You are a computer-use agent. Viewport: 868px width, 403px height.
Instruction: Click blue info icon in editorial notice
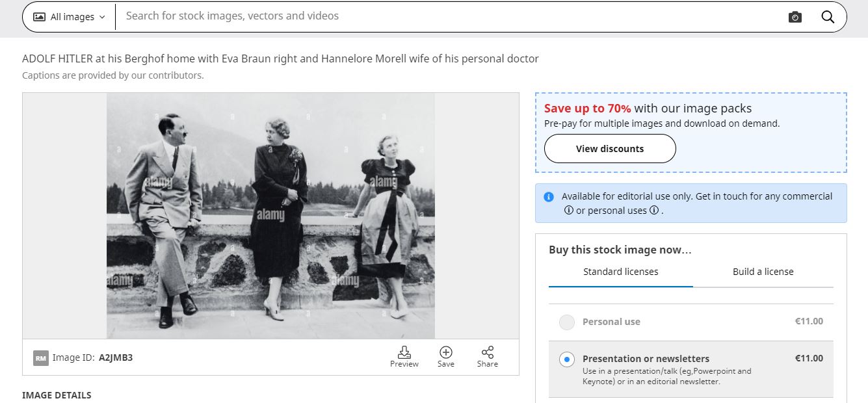[549, 197]
